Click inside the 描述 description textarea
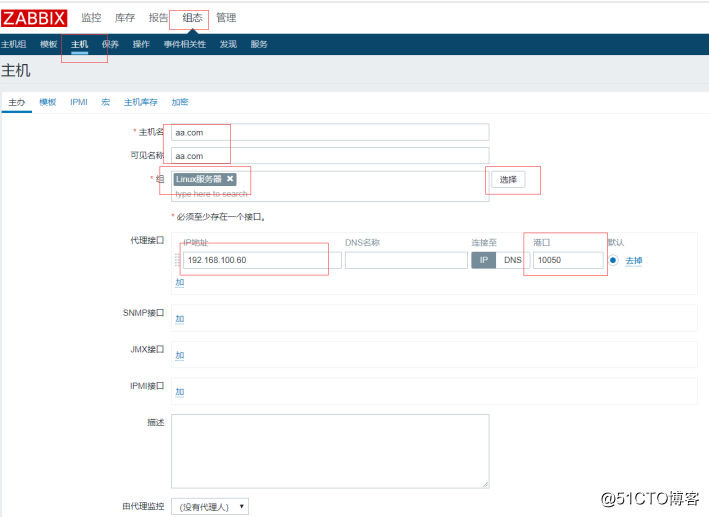 coord(330,451)
